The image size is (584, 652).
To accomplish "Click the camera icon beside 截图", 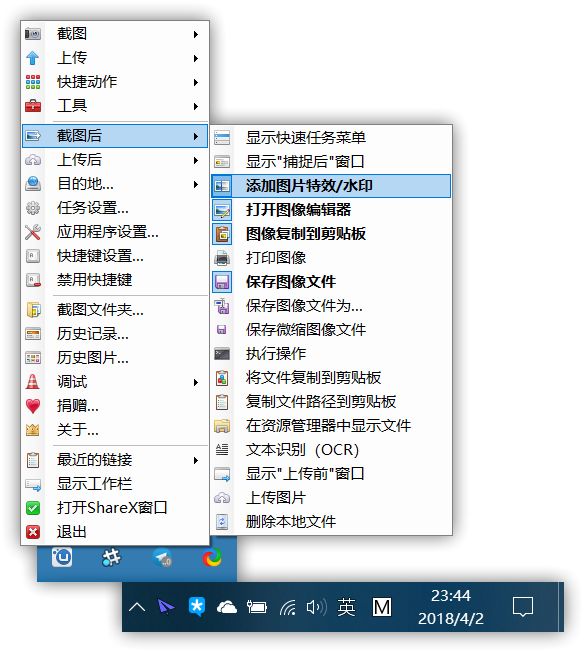I will [33, 34].
